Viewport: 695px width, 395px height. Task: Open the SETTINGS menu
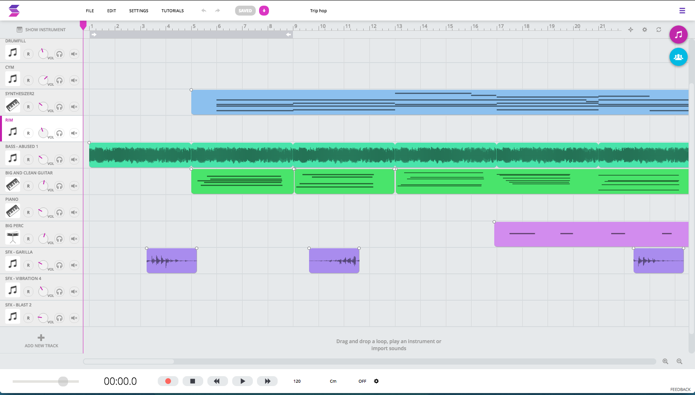(139, 11)
